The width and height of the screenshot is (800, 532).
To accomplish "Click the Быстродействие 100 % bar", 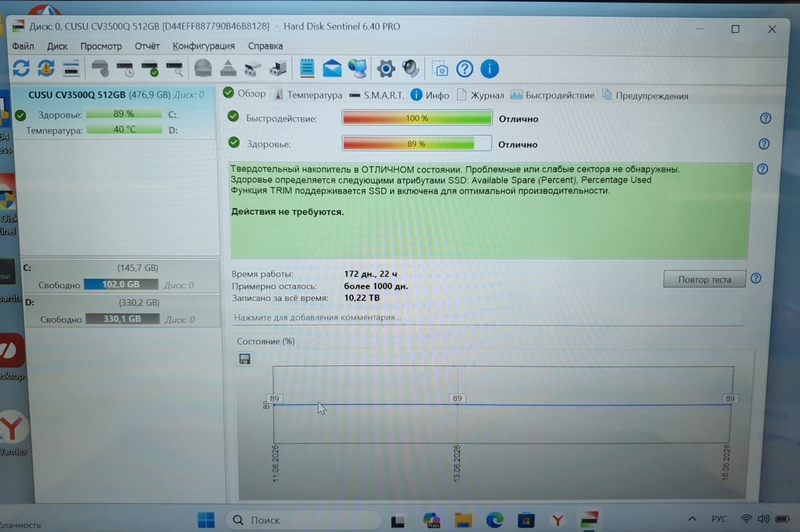I will [417, 118].
